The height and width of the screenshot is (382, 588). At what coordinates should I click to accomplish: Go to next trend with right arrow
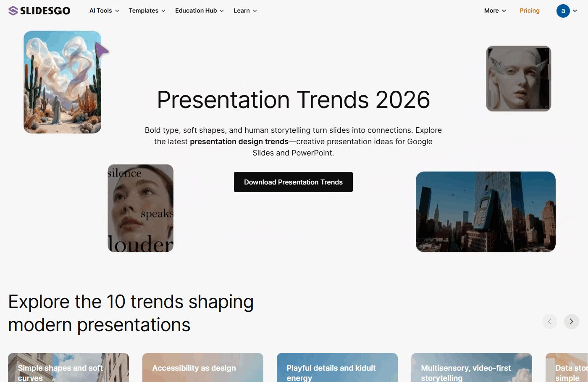pos(571,321)
